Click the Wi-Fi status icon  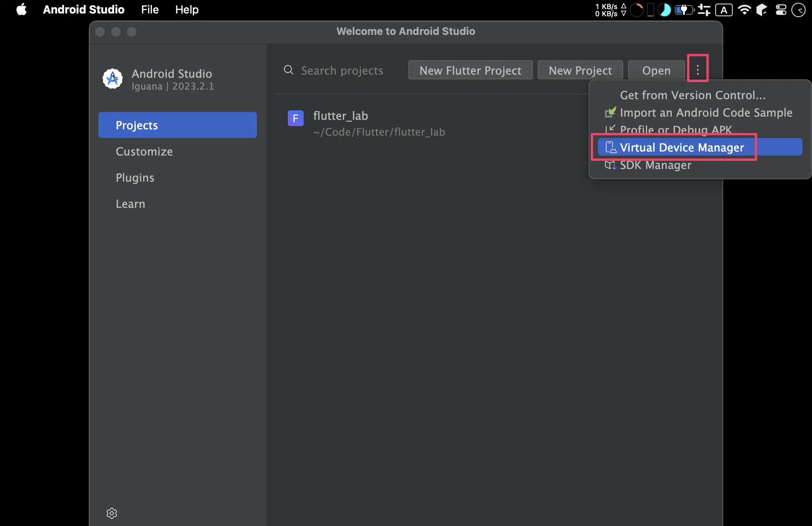[x=744, y=10]
